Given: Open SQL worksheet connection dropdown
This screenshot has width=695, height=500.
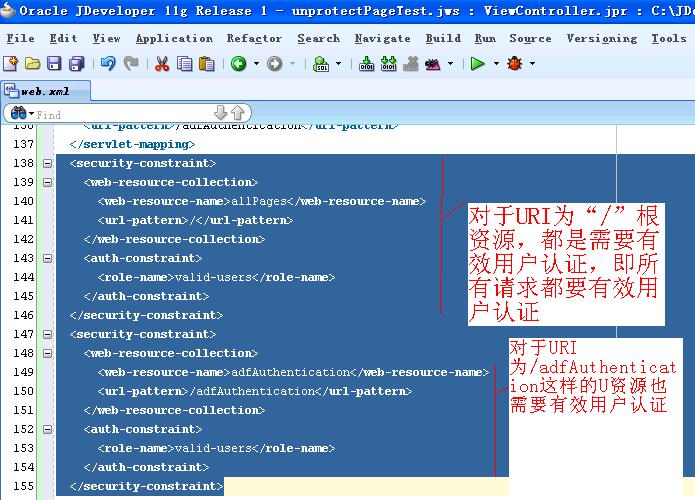Looking at the screenshot, I should click(339, 64).
